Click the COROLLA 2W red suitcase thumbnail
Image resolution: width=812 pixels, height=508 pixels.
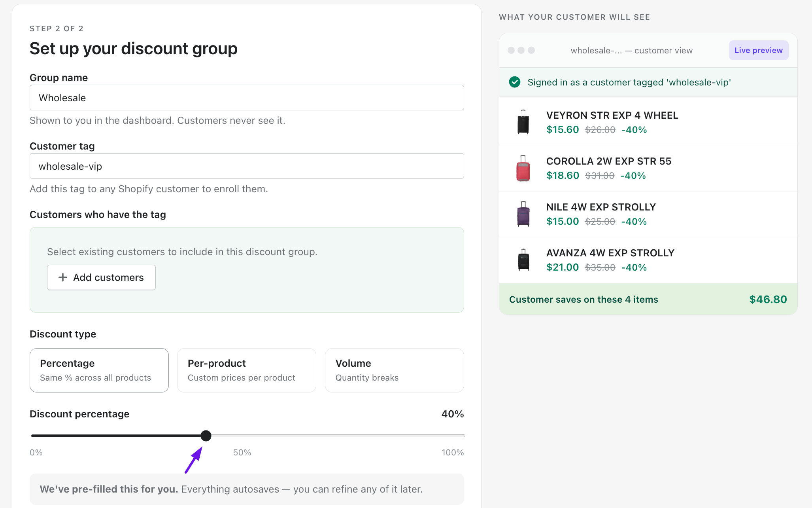point(523,168)
